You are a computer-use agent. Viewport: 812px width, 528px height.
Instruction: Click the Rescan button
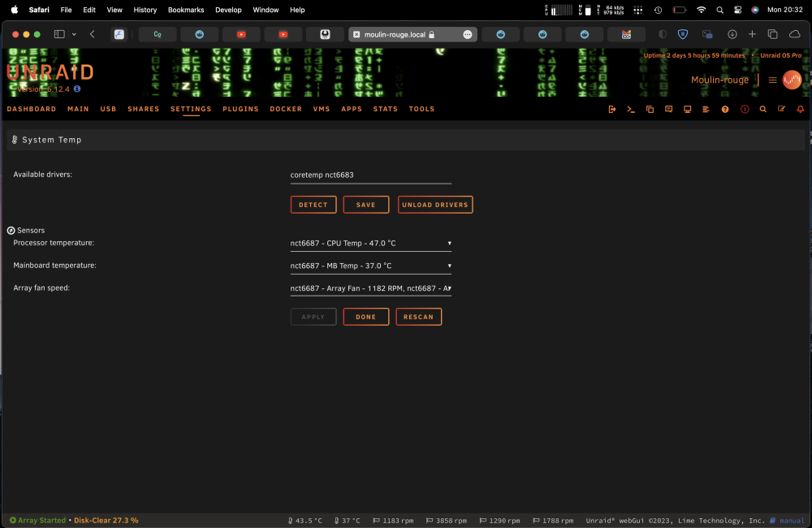coord(418,317)
